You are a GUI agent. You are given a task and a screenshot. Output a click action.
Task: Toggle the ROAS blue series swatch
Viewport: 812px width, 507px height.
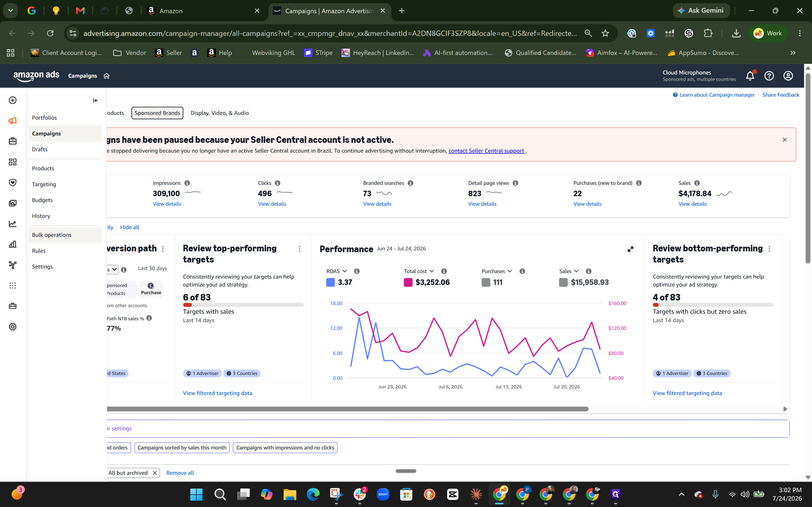coord(330,282)
